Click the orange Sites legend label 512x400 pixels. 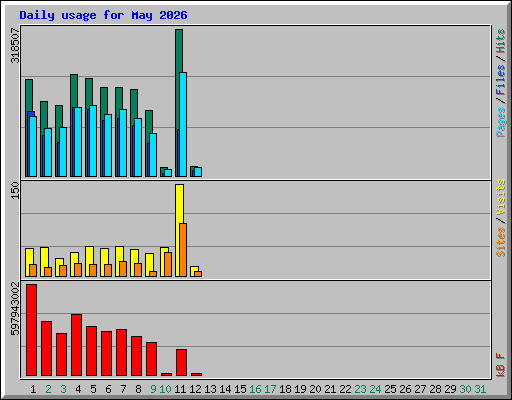501,242
